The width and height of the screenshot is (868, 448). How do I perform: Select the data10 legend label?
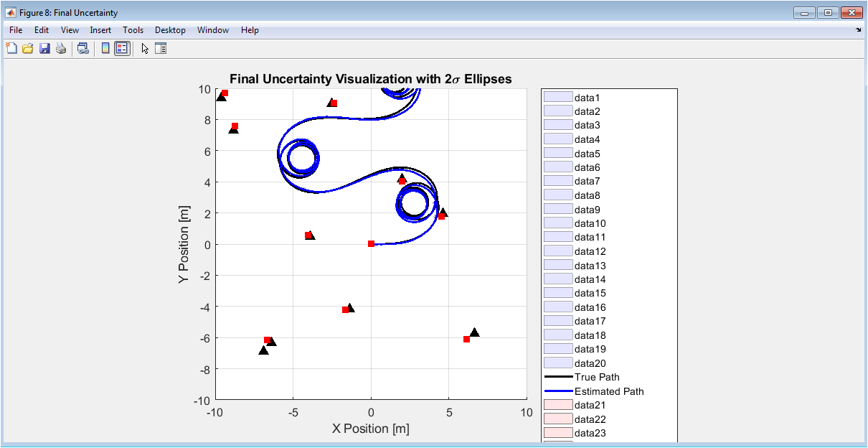pyautogui.click(x=590, y=223)
